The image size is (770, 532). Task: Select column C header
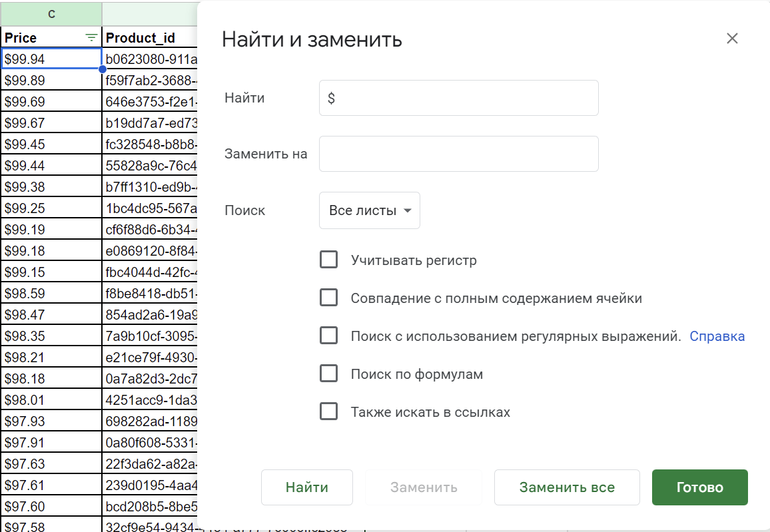click(51, 13)
